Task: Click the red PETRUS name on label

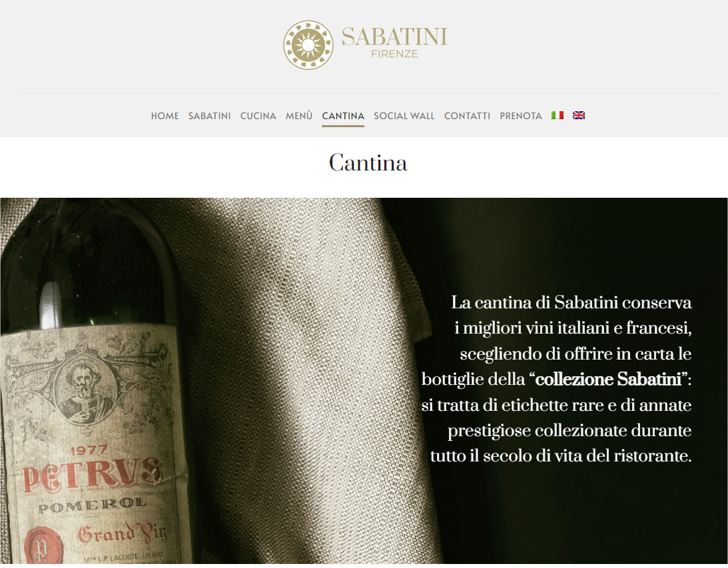Action: pos(92,474)
